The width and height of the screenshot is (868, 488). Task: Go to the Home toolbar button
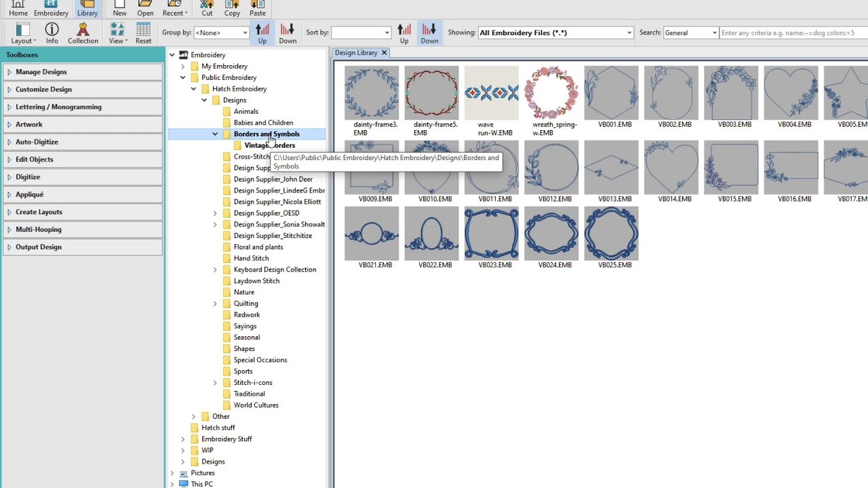tap(18, 9)
